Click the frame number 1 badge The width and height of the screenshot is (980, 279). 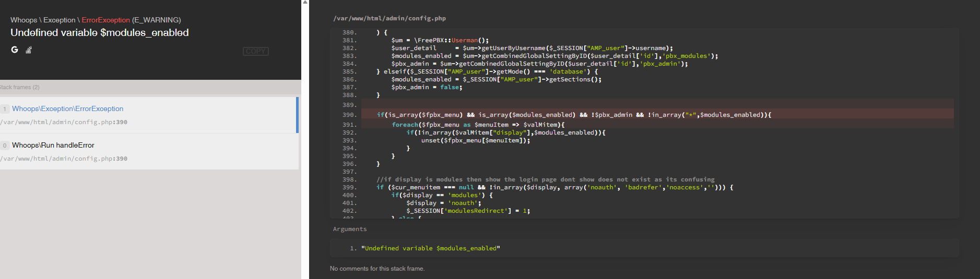coord(5,109)
